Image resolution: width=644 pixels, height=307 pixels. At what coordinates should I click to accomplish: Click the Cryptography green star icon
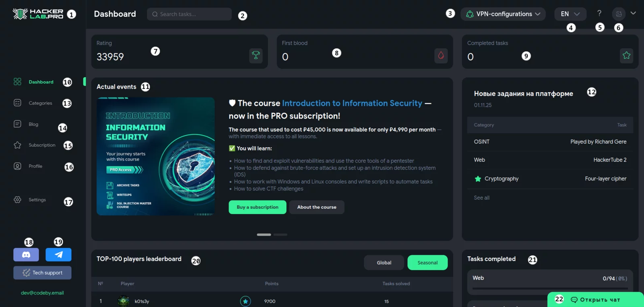tap(478, 179)
